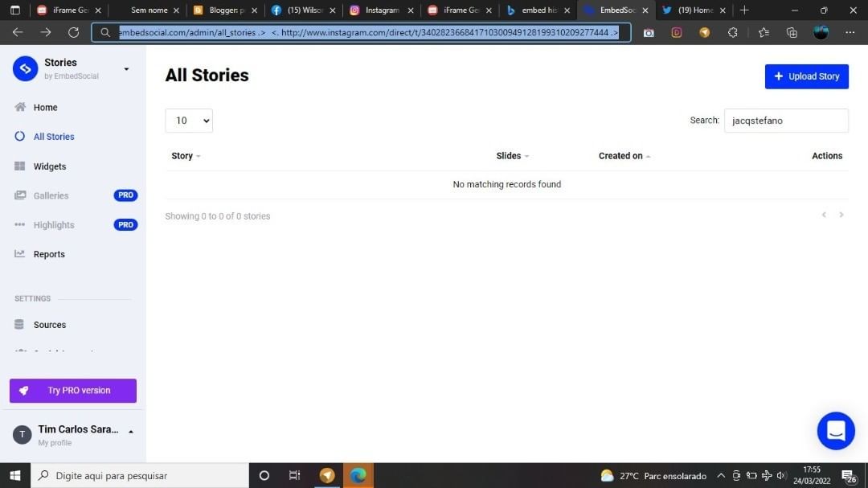Screen dimensions: 868x488
Task: Go to Home in the sidebar
Action: (45, 108)
